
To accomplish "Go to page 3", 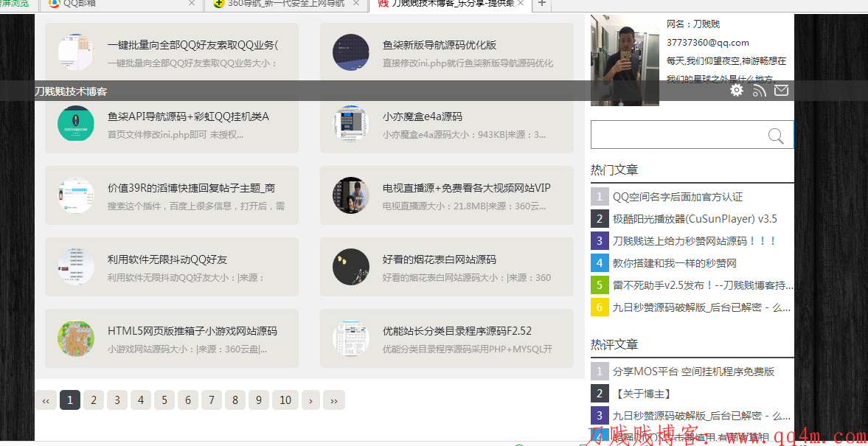I will pos(117,400).
